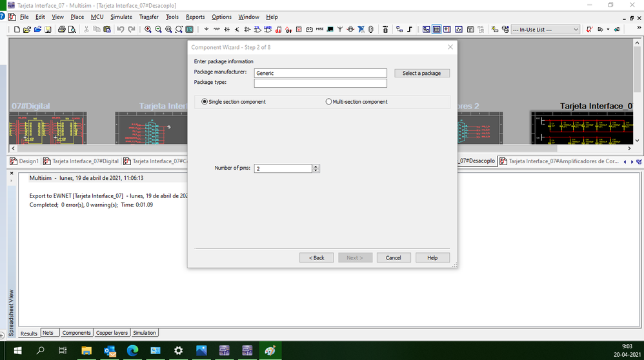Cancel the Component Wizard
Image resolution: width=644 pixels, height=360 pixels.
[393, 258]
